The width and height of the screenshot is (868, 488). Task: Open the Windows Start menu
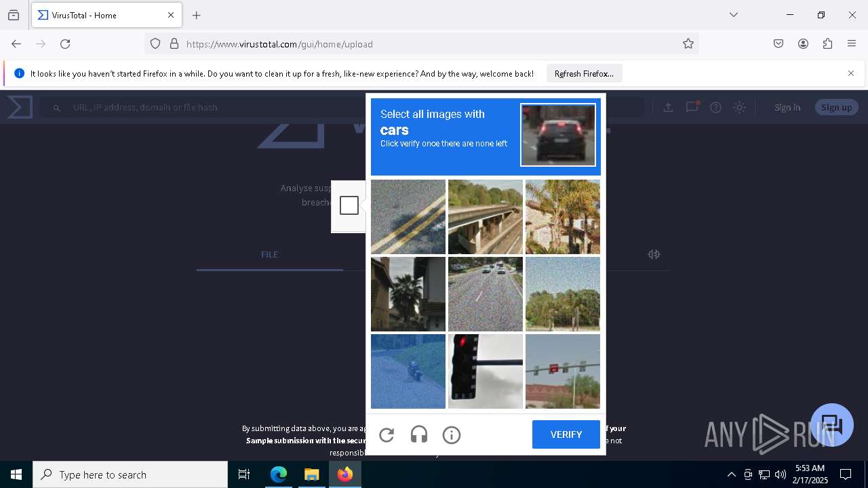point(16,474)
